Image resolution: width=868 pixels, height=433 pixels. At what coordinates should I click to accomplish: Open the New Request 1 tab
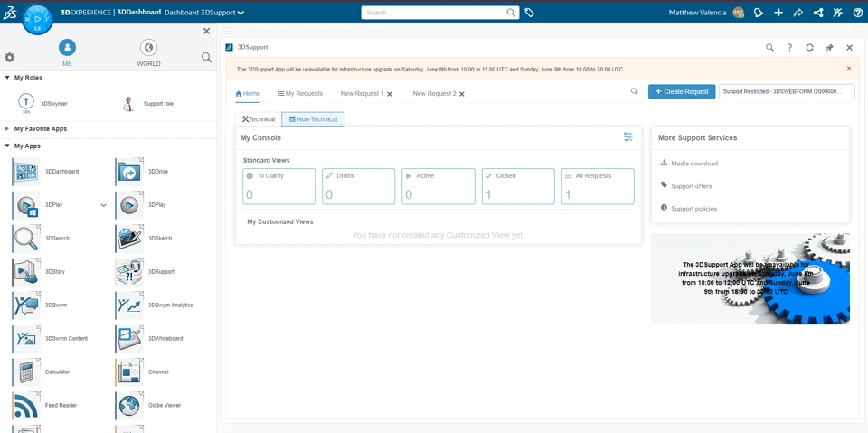[x=362, y=94]
